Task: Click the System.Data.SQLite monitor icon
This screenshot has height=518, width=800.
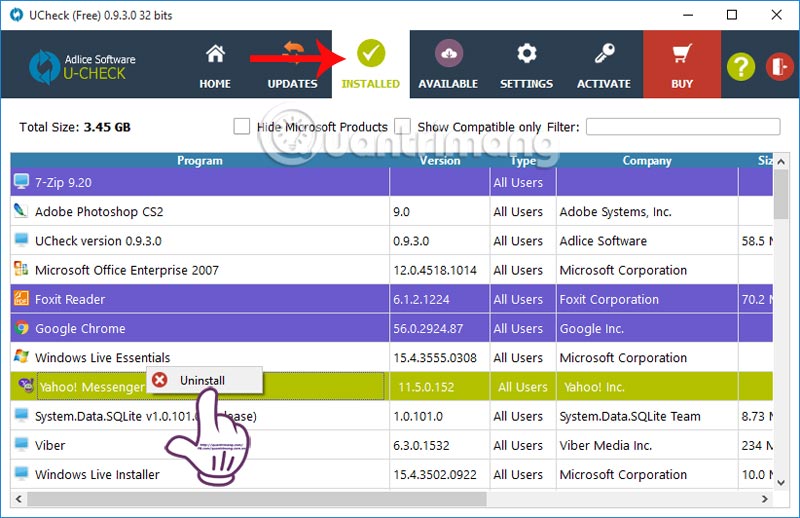Action: (21, 415)
